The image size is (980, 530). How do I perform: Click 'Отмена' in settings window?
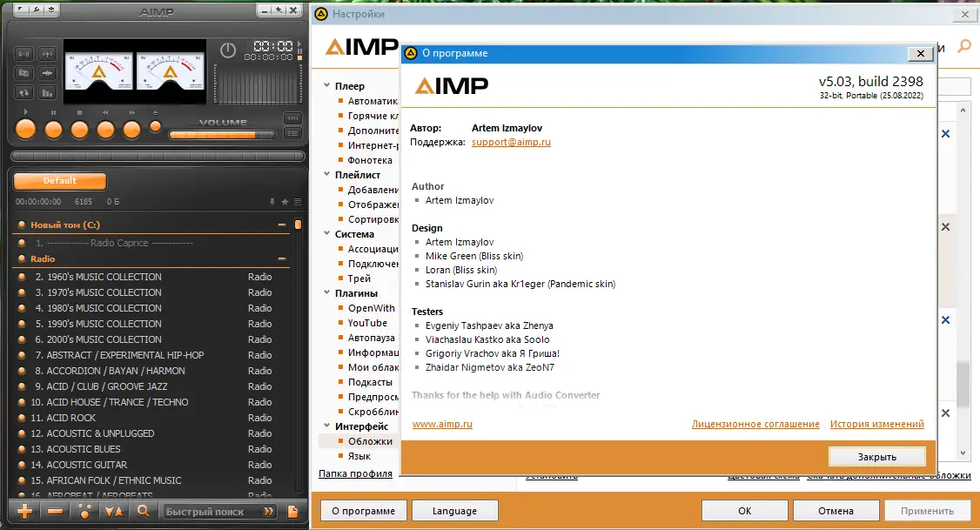(x=836, y=511)
